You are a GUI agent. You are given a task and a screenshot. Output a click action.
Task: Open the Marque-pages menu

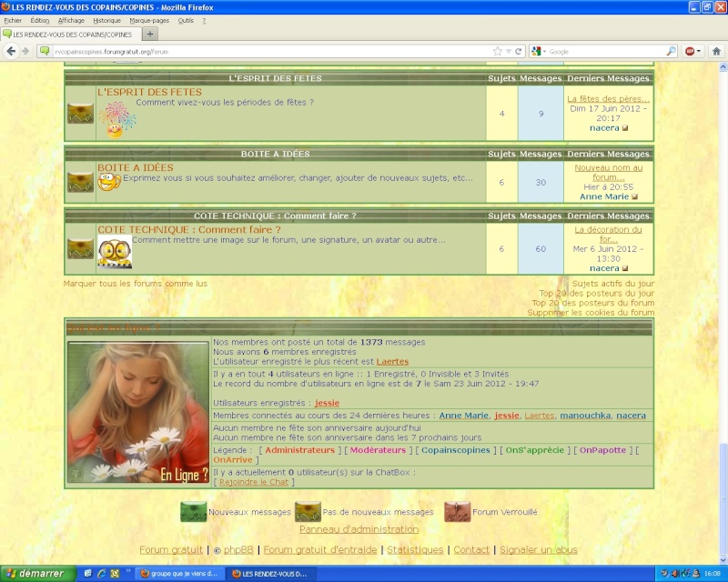click(x=149, y=20)
